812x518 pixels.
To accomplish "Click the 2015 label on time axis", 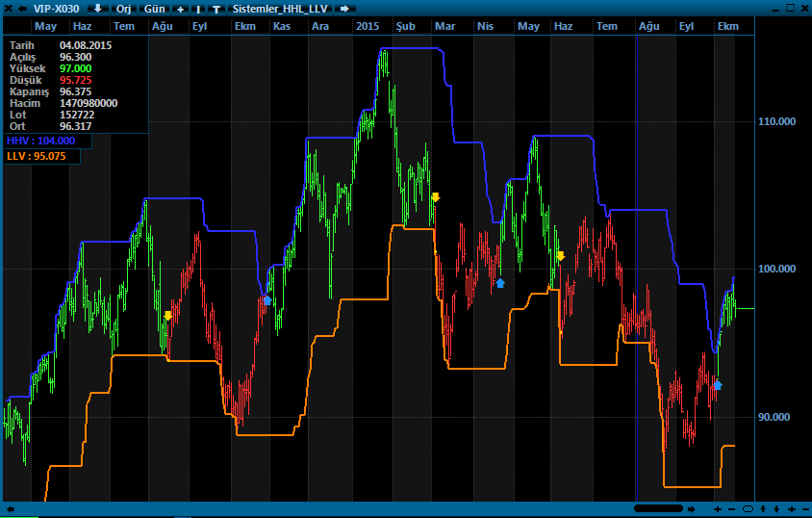I will (368, 26).
